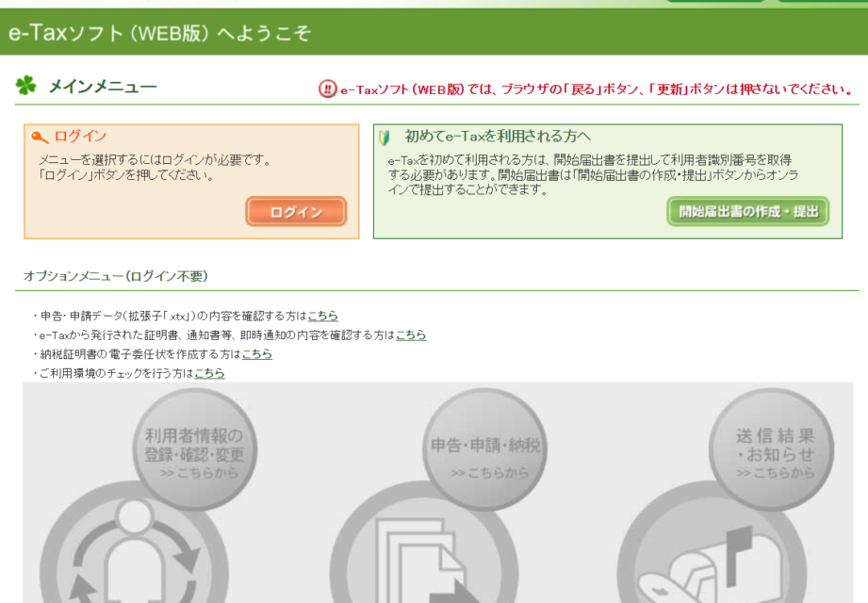868x603 pixels.
Task: Click the e-Taxソフト (WEB版) header title
Action: 159,33
